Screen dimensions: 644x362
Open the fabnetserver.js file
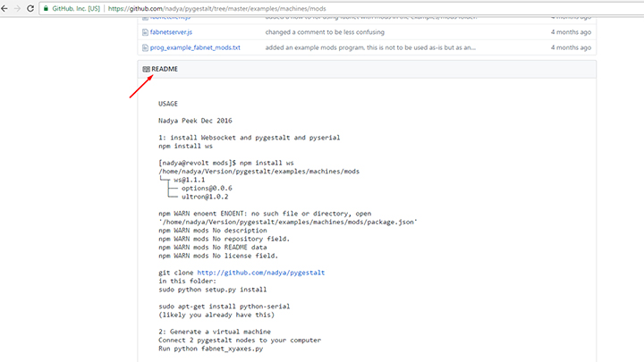(171, 32)
